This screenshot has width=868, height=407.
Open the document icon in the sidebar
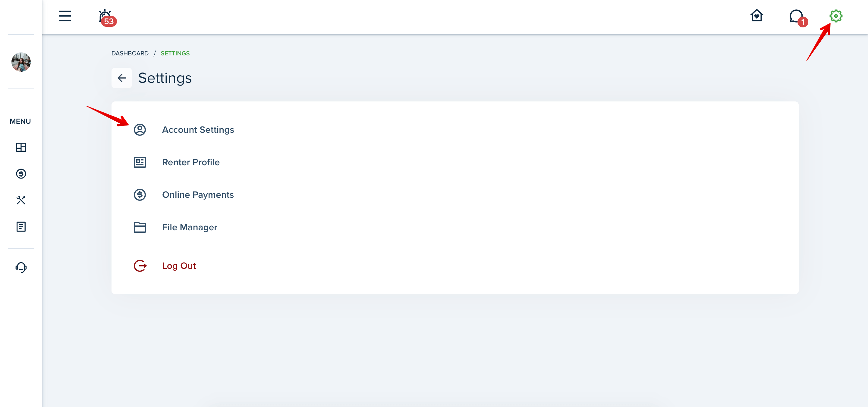21,227
